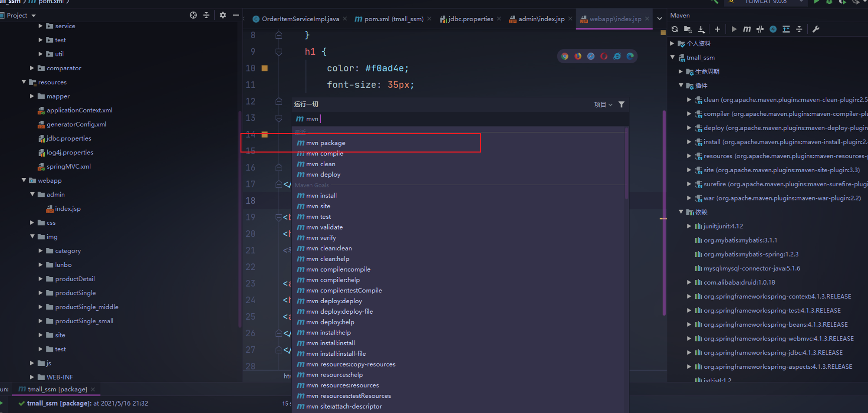Select log4j.properties file
The width and height of the screenshot is (868, 413).
coord(65,152)
